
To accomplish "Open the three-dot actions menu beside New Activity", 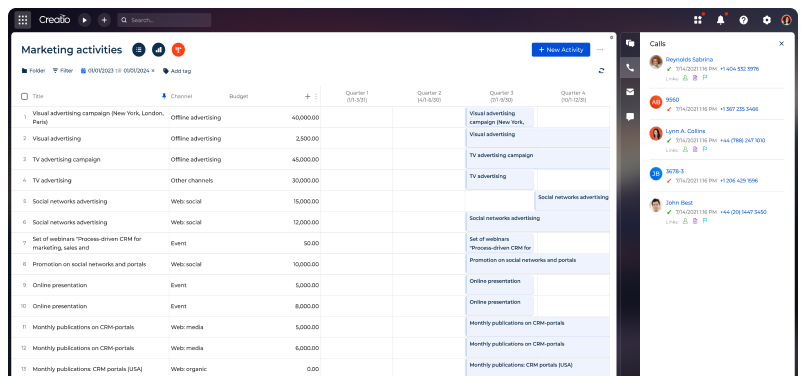I will click(x=600, y=50).
